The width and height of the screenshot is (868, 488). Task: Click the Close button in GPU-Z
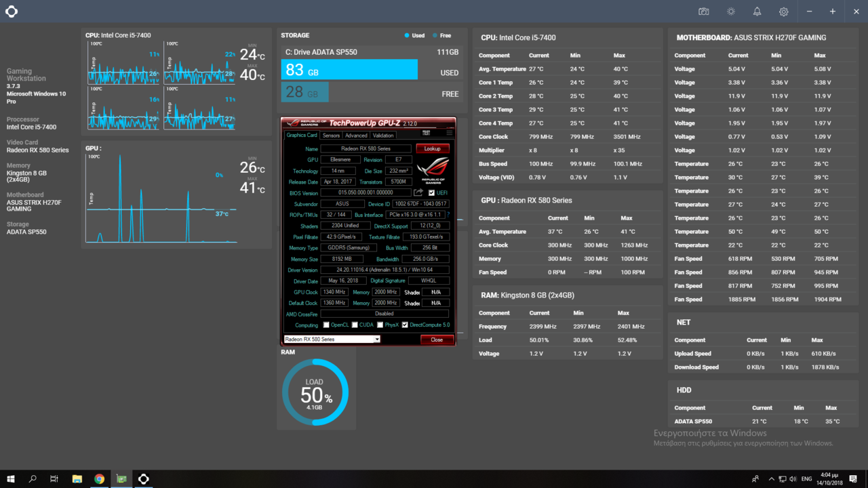pyautogui.click(x=437, y=340)
